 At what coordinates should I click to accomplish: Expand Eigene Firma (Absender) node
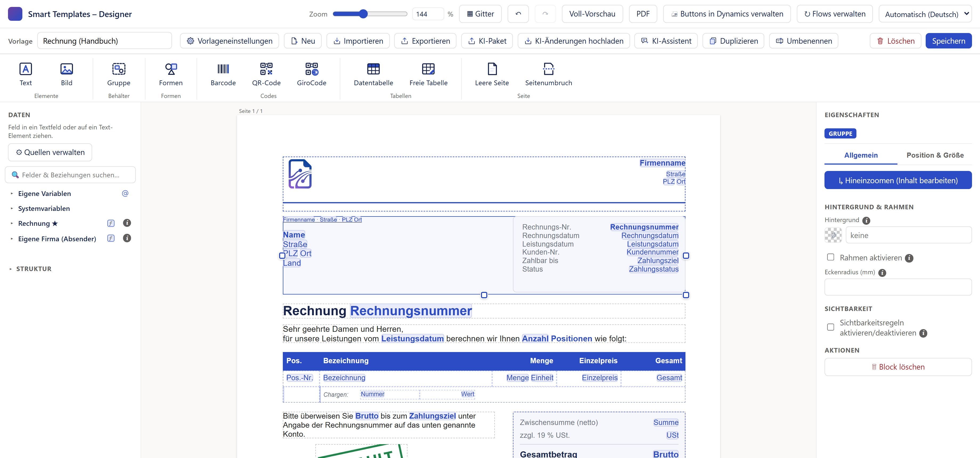tap(12, 239)
